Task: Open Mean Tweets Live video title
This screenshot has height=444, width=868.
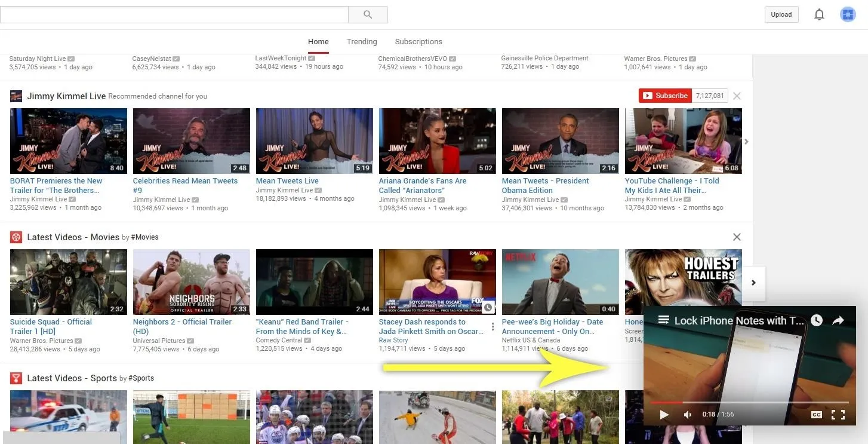Action: pyautogui.click(x=287, y=181)
